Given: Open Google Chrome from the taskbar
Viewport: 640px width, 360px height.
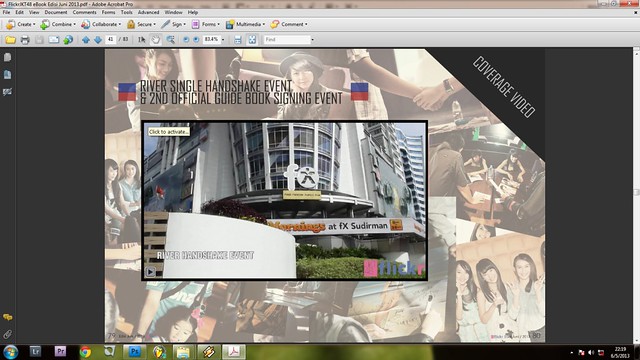Looking at the screenshot, I should (x=85, y=352).
